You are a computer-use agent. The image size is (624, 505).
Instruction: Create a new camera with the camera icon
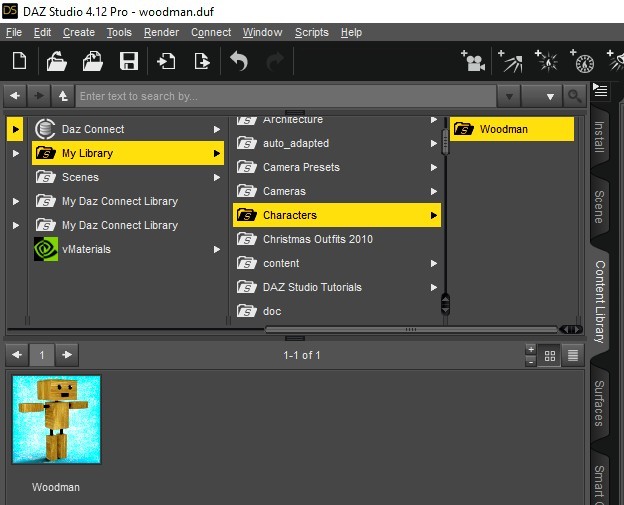coord(473,61)
